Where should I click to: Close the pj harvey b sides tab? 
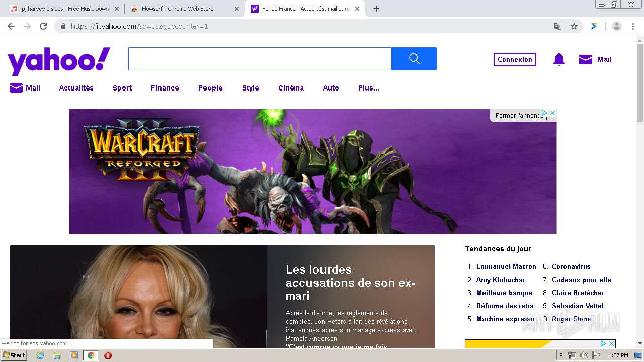pos(117,9)
